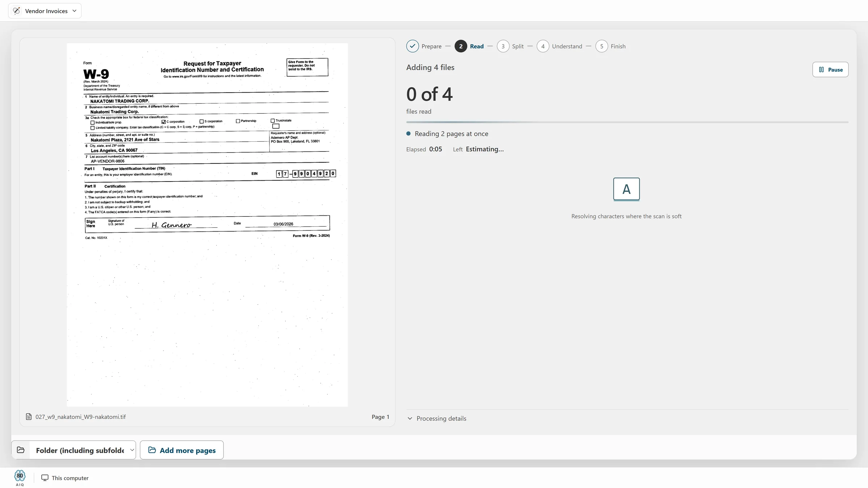Click 'Reading 2 pages at once' status

451,134
